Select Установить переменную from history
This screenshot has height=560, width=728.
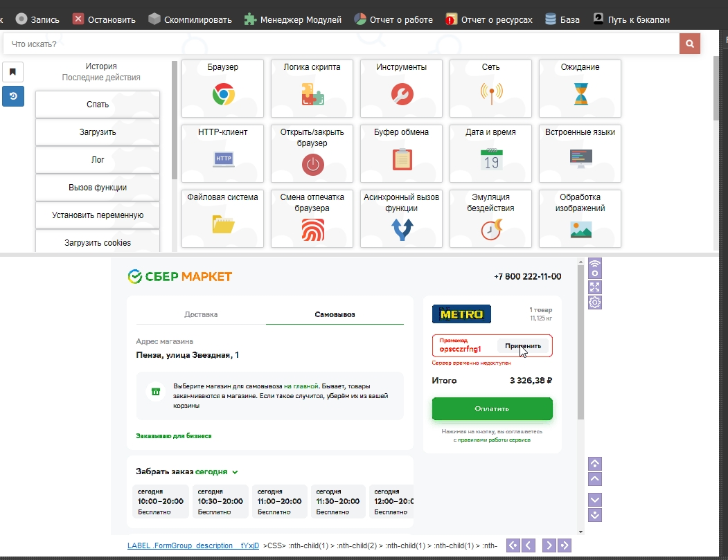coord(98,215)
